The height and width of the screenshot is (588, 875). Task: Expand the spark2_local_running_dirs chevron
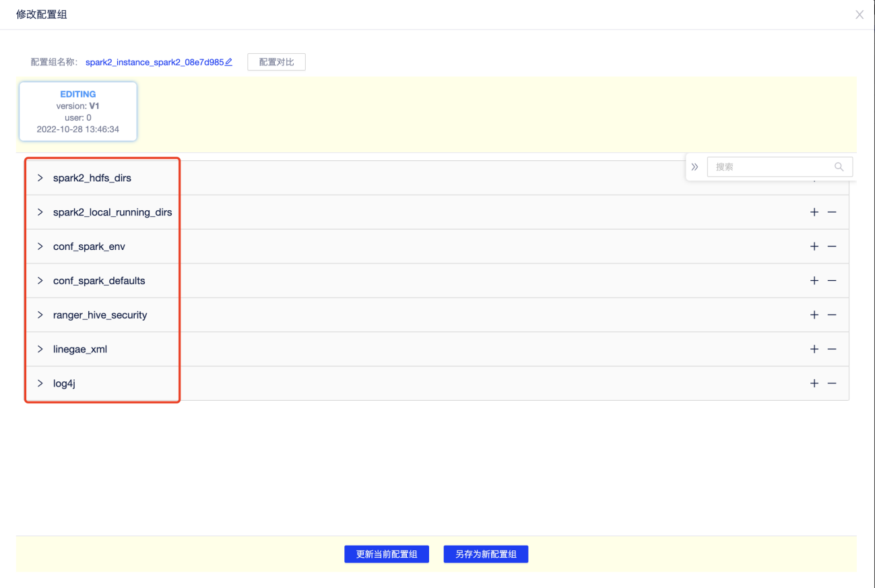(40, 212)
